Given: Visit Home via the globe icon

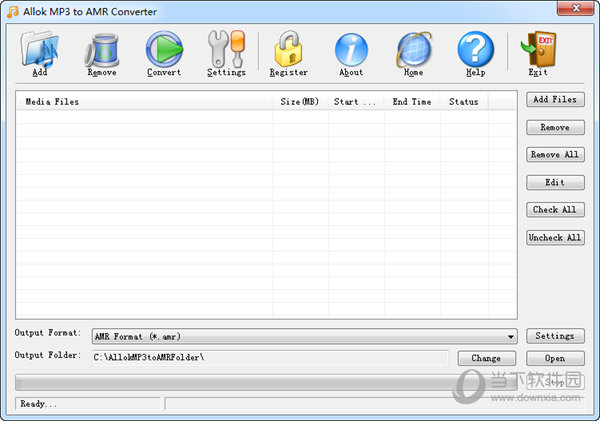Looking at the screenshot, I should [x=413, y=53].
